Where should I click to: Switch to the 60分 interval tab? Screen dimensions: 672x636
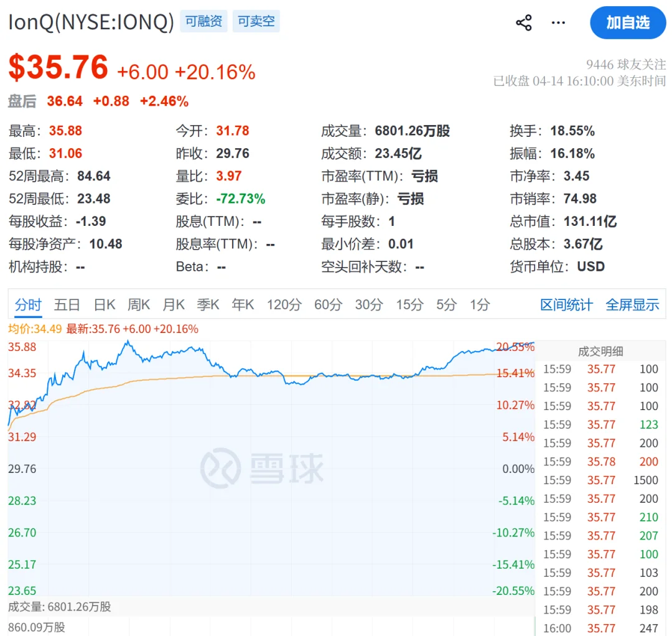pos(328,305)
